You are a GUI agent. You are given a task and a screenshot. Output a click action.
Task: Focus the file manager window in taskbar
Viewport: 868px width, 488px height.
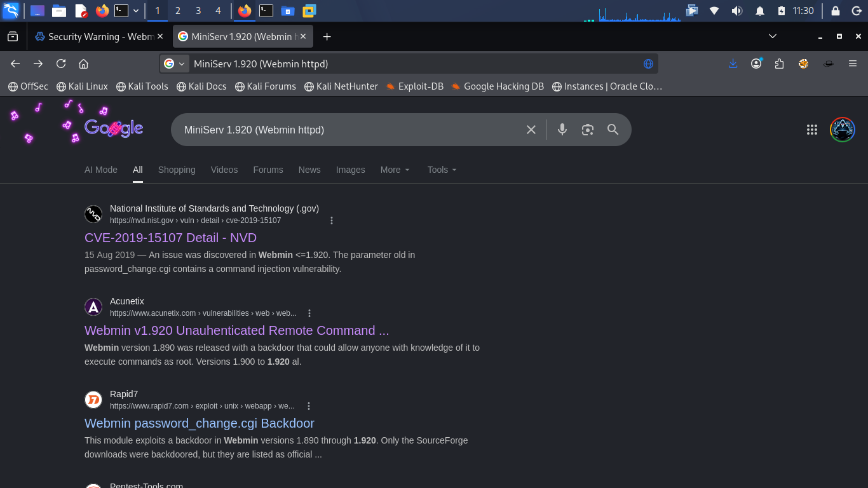pyautogui.click(x=288, y=11)
